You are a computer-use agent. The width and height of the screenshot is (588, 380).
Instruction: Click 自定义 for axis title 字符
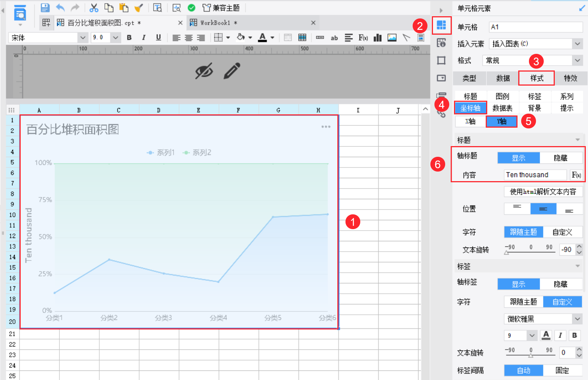pos(563,232)
